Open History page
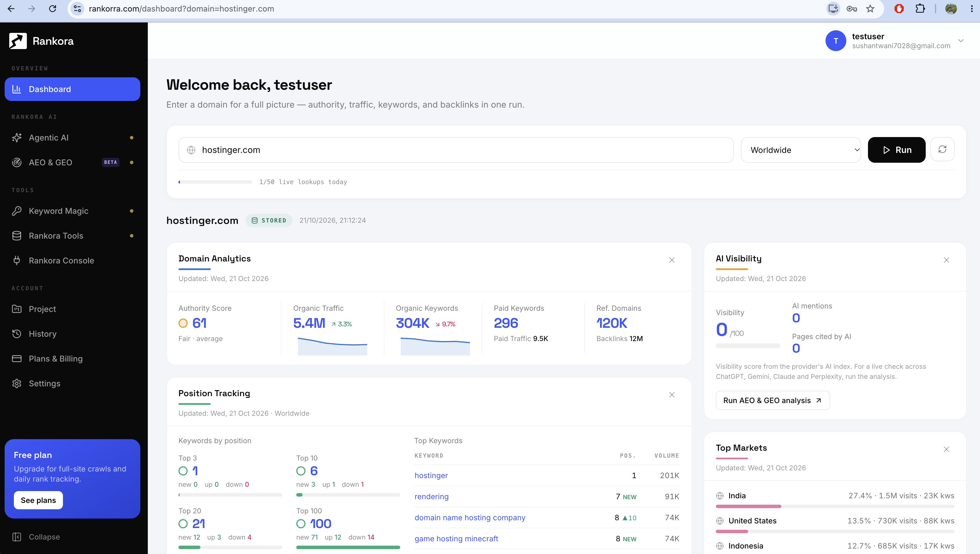The image size is (980, 554). (x=72, y=334)
